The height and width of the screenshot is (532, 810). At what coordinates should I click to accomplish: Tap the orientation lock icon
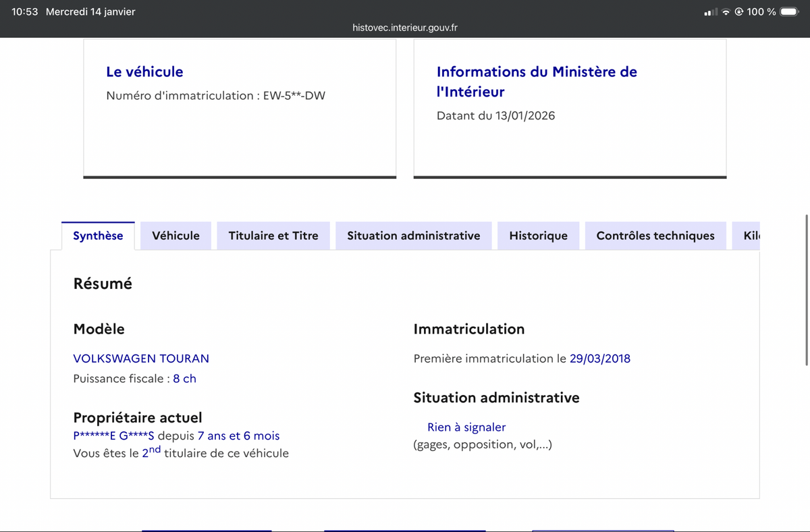pos(738,12)
